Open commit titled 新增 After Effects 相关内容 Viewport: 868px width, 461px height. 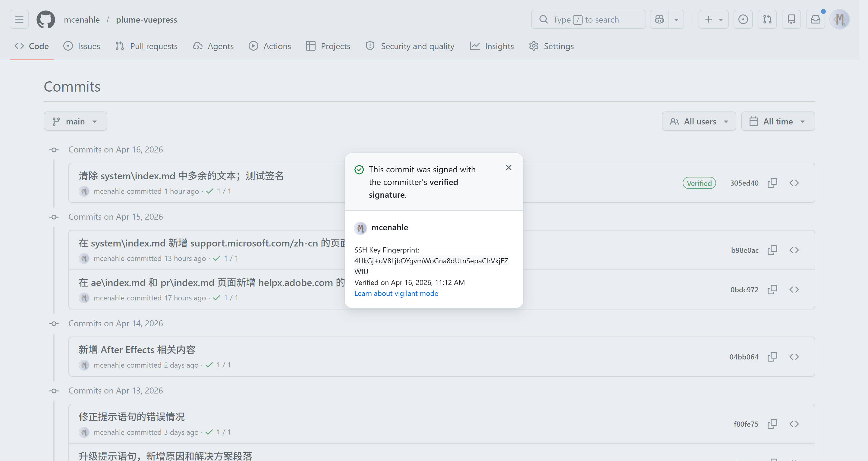pyautogui.click(x=137, y=350)
